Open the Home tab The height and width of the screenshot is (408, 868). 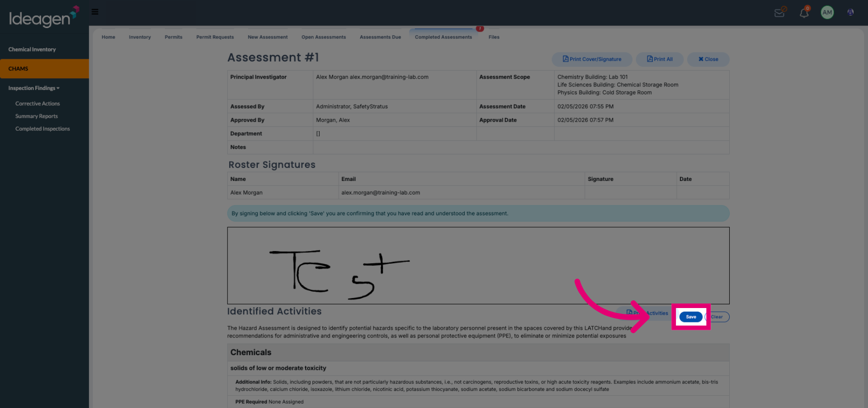108,37
